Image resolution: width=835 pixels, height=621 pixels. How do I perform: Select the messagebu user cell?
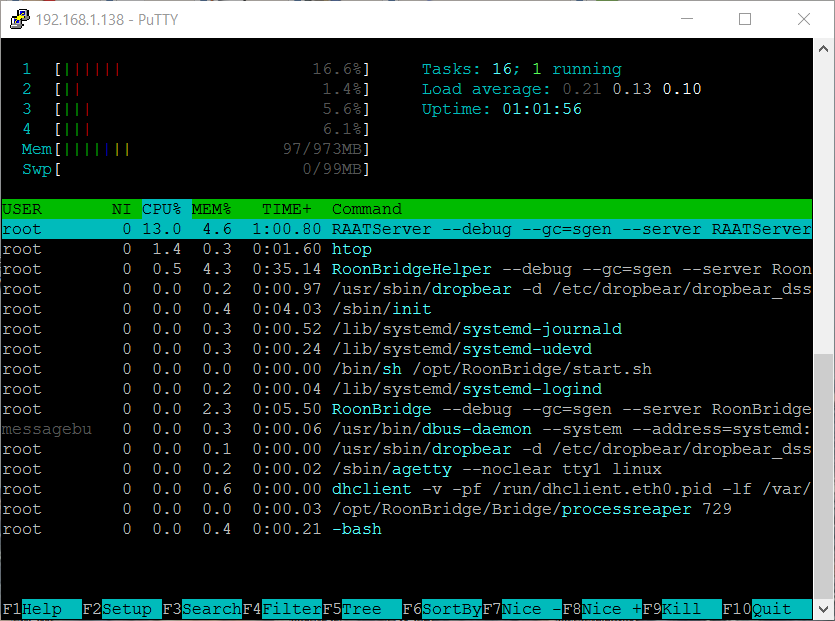pos(47,429)
